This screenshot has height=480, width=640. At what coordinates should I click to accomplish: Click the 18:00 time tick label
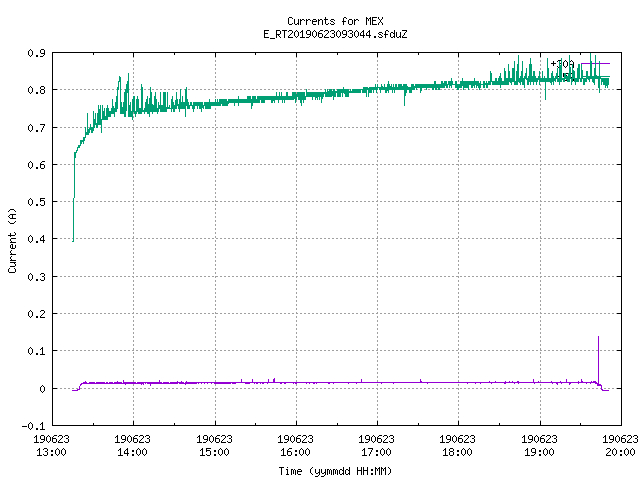click(457, 452)
